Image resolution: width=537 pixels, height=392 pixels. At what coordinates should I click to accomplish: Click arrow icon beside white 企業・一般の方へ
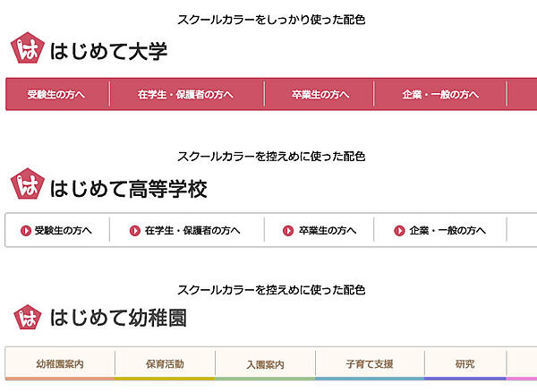tap(400, 230)
